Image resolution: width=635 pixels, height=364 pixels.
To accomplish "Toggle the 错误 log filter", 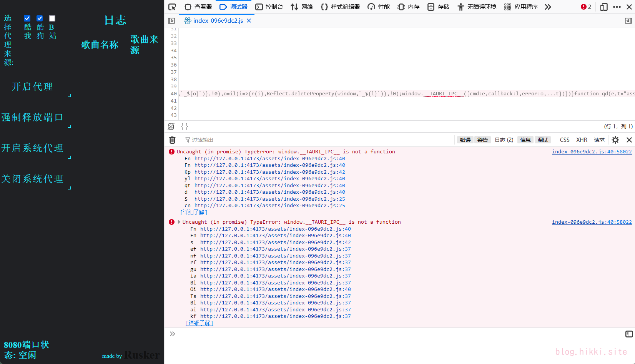I will click(x=465, y=140).
